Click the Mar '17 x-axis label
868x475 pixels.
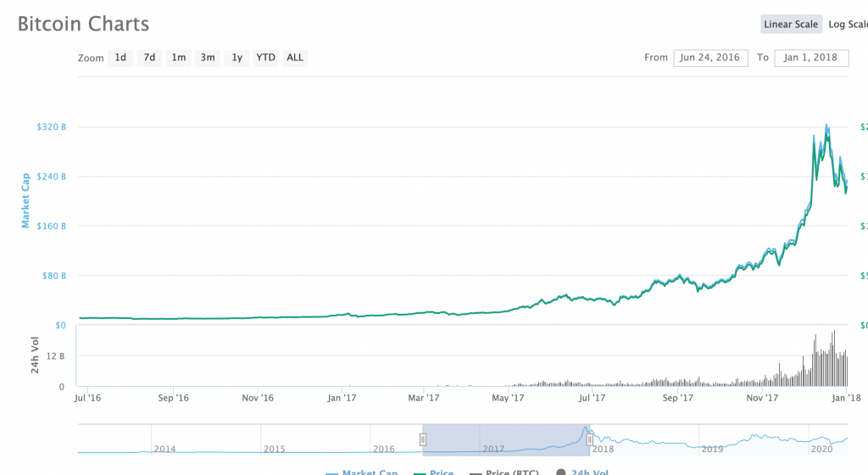pos(424,398)
